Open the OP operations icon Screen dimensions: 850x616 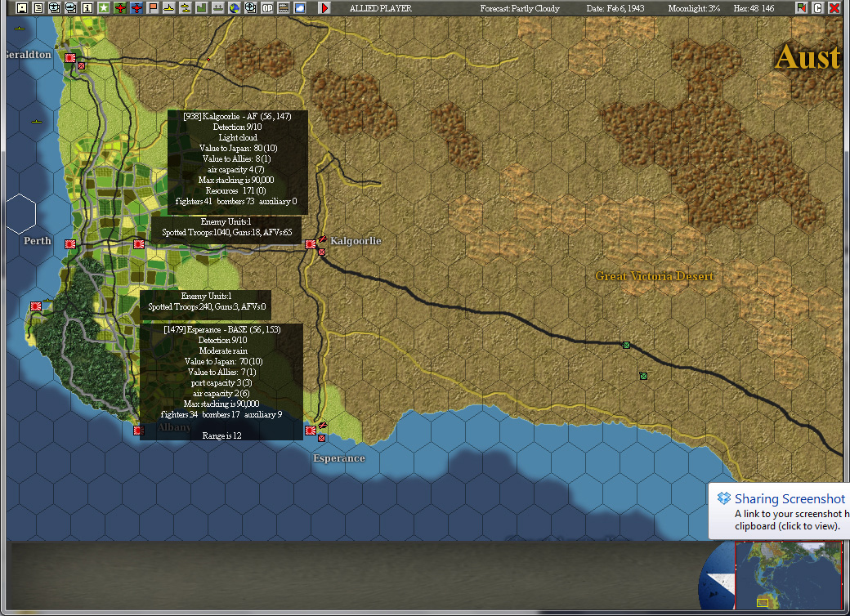pyautogui.click(x=266, y=7)
